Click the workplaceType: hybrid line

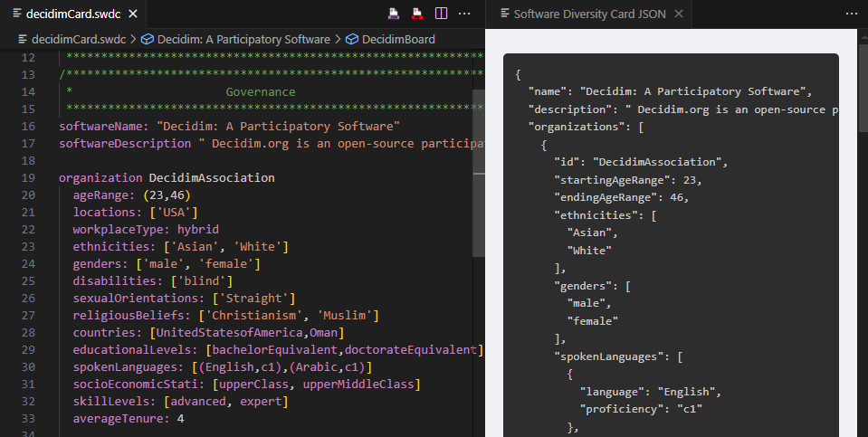point(146,229)
